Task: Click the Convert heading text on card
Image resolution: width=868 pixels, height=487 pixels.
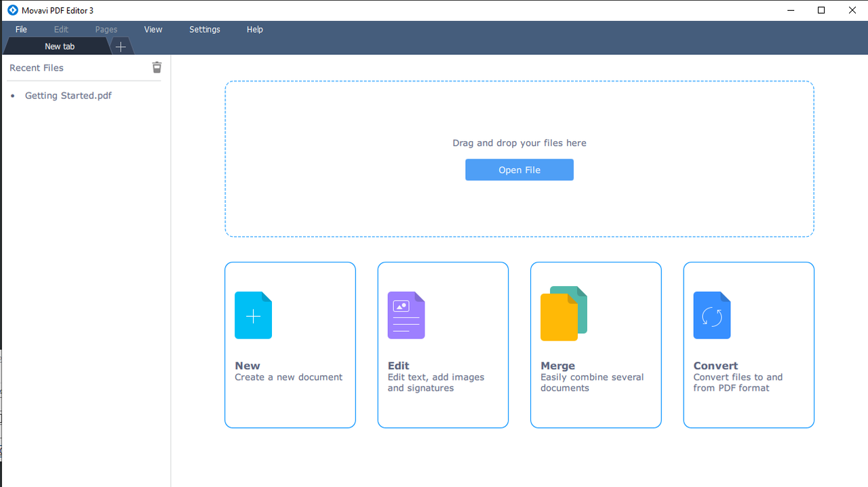Action: 715,366
